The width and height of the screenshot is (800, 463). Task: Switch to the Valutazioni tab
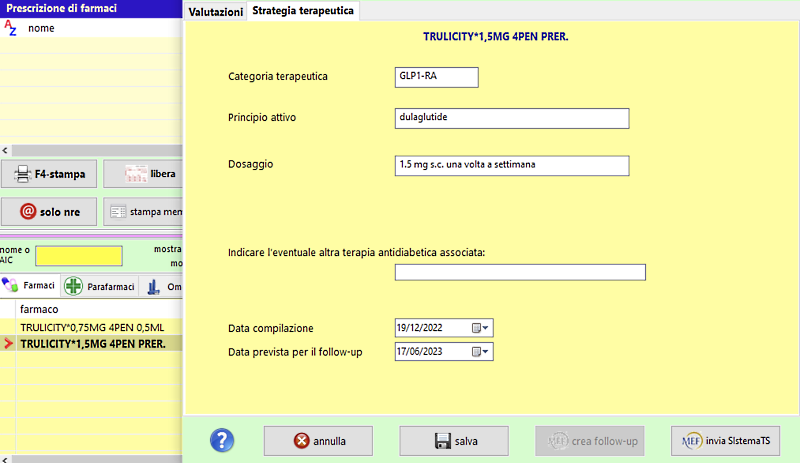click(x=215, y=12)
